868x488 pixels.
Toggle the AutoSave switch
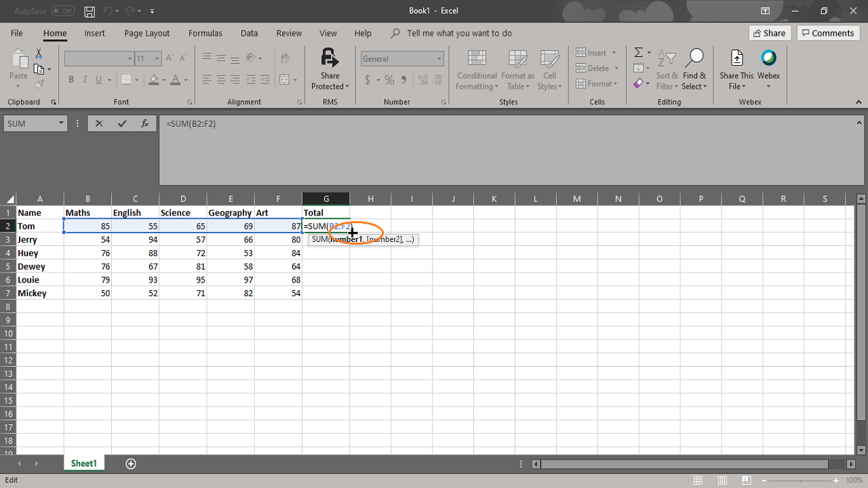tap(62, 12)
